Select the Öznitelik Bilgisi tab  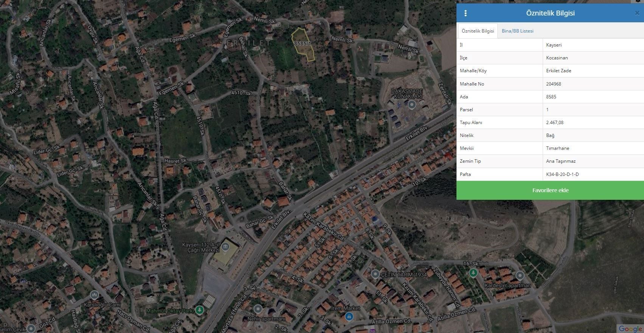click(478, 31)
